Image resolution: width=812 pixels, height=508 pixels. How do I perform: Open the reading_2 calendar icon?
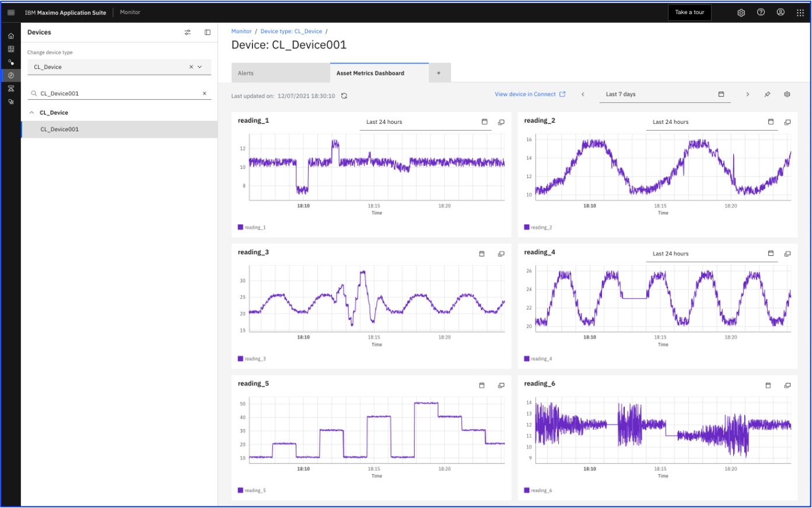click(771, 122)
